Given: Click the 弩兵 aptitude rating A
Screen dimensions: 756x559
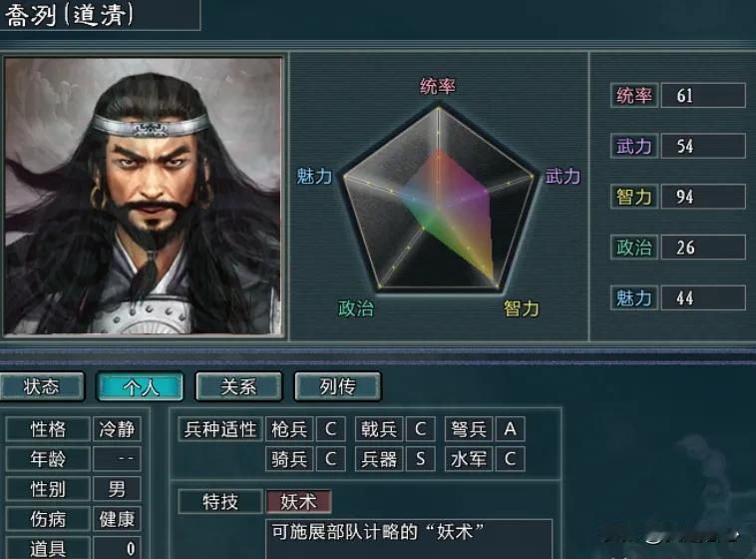Looking at the screenshot, I should (510, 428).
